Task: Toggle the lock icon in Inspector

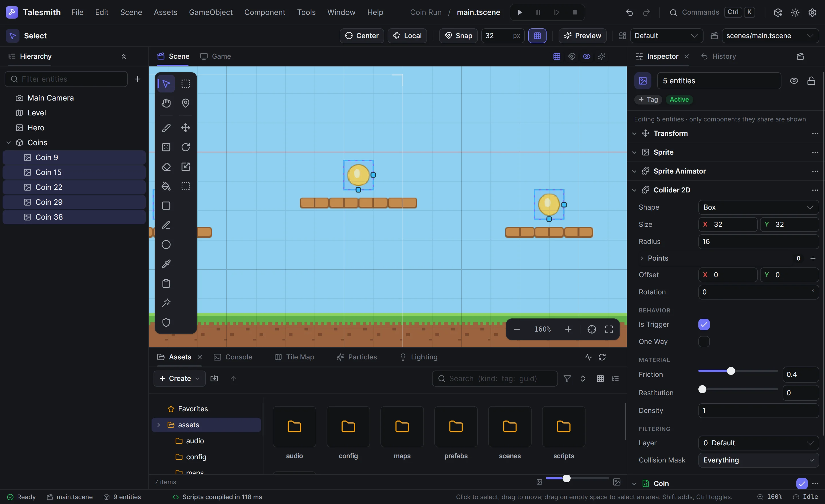Action: [811, 81]
